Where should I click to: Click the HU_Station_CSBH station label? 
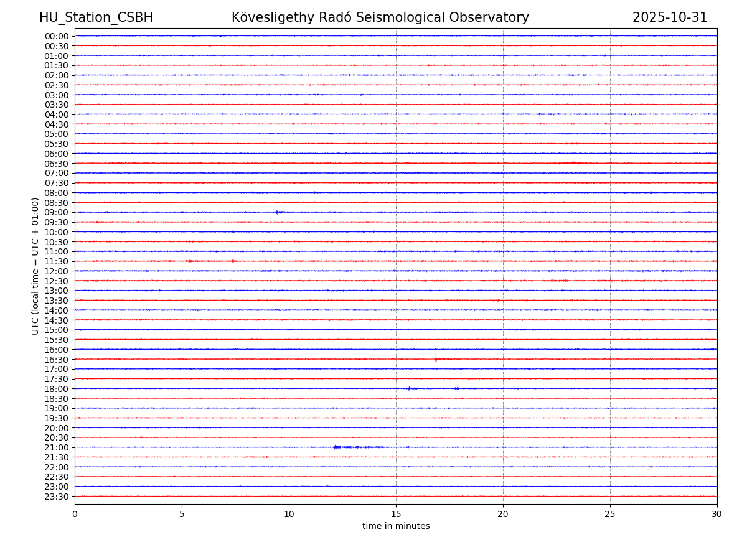click(96, 17)
